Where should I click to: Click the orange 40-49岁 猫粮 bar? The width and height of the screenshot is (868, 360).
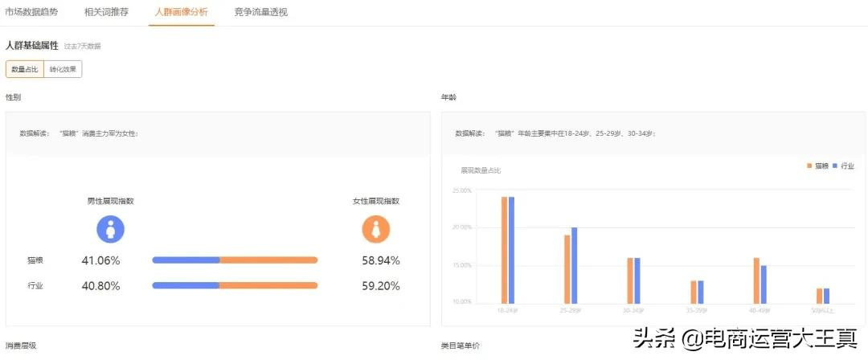click(x=756, y=280)
